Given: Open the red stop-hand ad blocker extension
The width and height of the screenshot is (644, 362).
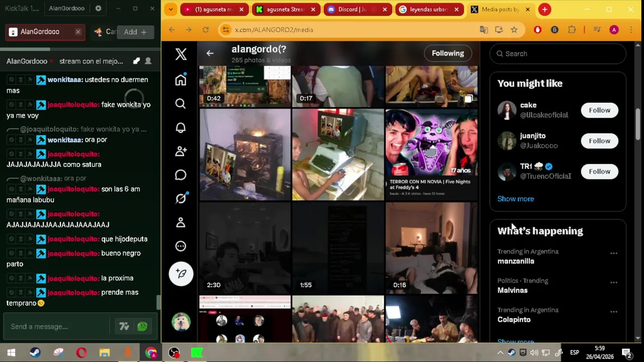Looking at the screenshot, I should tap(537, 30).
